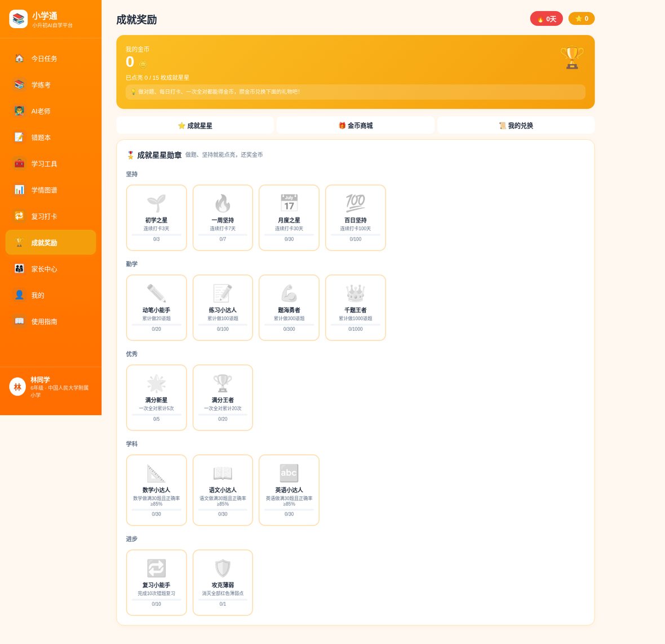Click the 家长中心 family icon
Image resolution: width=665 pixels, height=644 pixels.
click(x=19, y=269)
